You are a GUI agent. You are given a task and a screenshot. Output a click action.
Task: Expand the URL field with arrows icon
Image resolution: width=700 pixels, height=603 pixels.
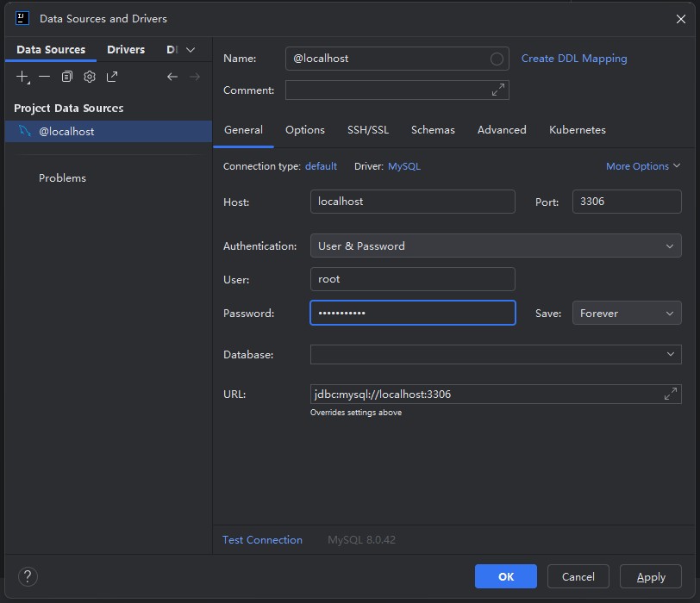tap(671, 394)
